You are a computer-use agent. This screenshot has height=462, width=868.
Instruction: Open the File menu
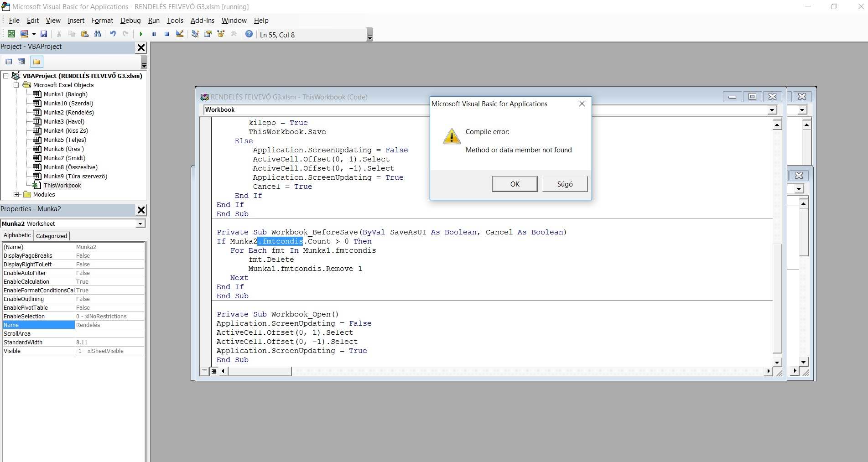[14, 21]
